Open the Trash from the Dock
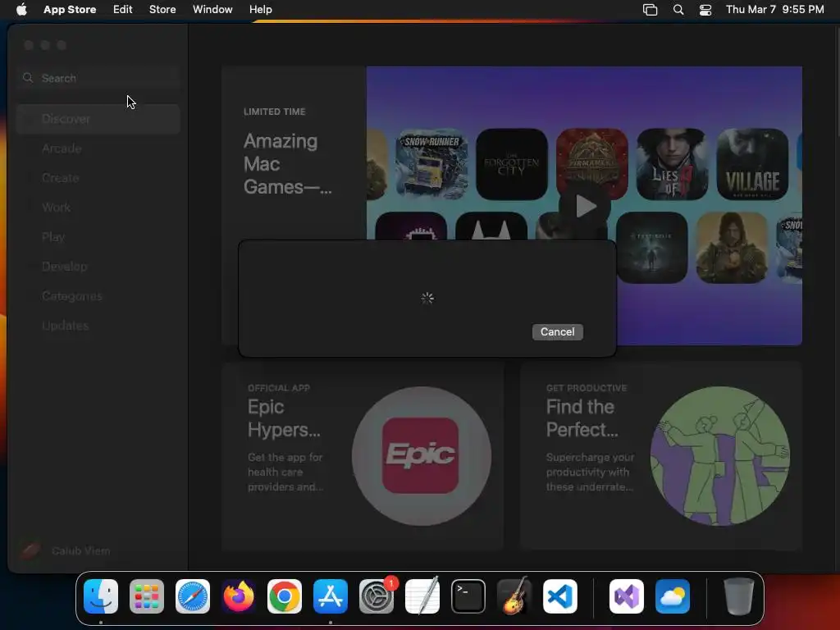The height and width of the screenshot is (630, 840). pos(739,596)
